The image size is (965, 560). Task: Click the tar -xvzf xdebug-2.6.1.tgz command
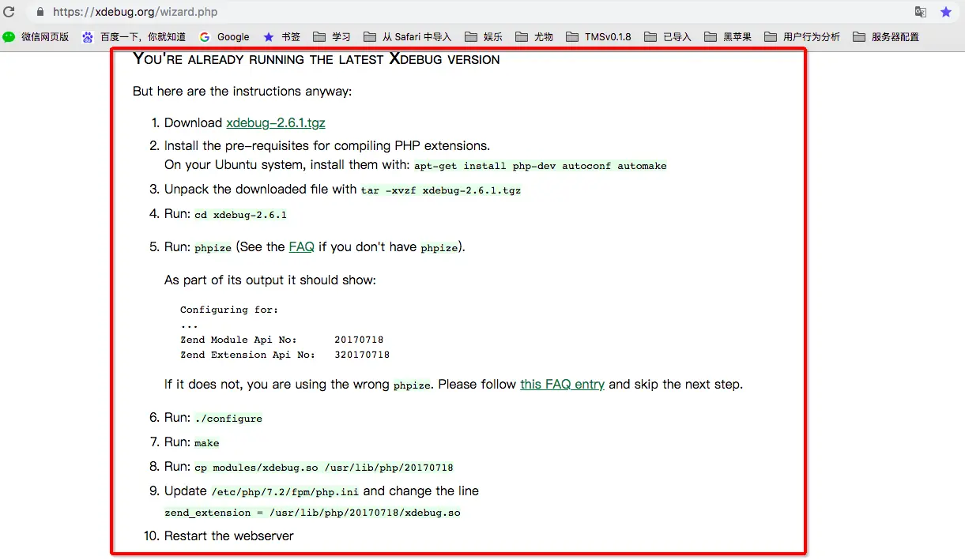point(441,190)
